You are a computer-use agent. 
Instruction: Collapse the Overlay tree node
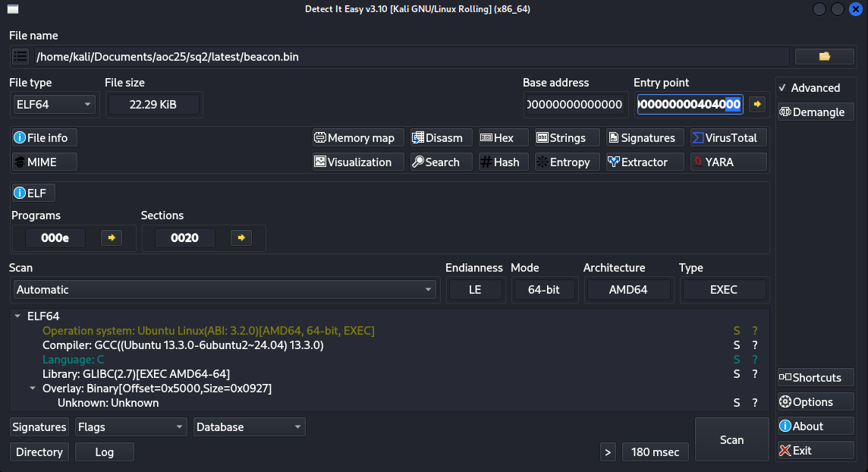point(33,389)
